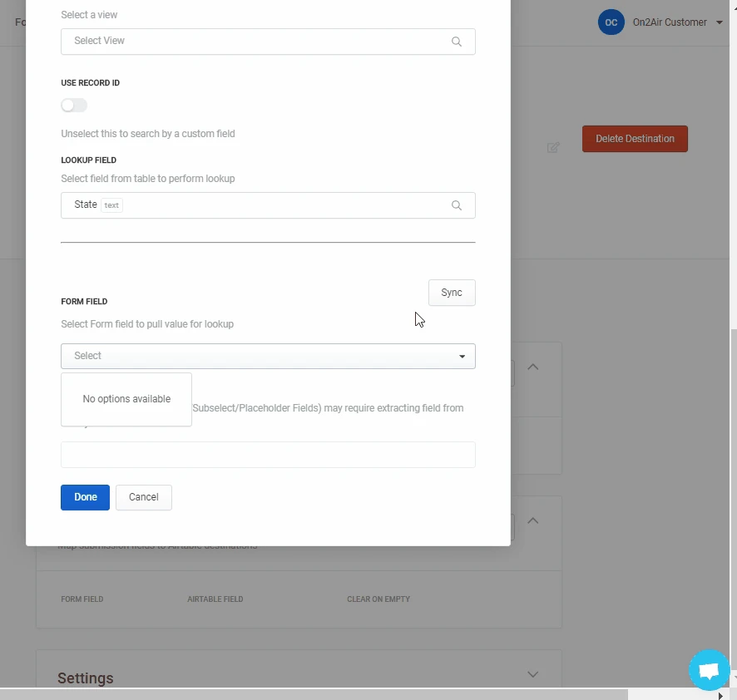The height and width of the screenshot is (700, 737).
Task: Expand the On2Air Customer account menu
Action: coord(719,22)
